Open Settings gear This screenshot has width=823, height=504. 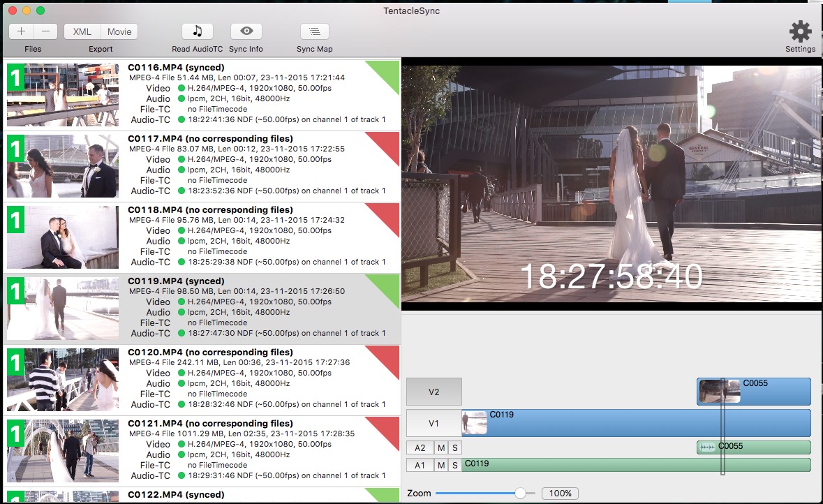[801, 31]
